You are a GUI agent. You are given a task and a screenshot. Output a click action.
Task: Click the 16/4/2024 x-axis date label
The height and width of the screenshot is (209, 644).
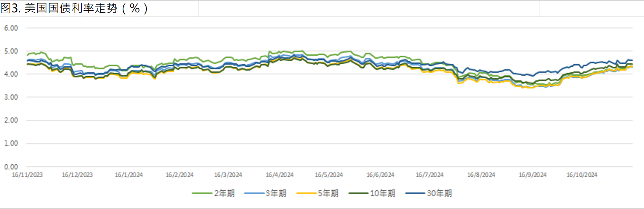pyautogui.click(x=279, y=175)
